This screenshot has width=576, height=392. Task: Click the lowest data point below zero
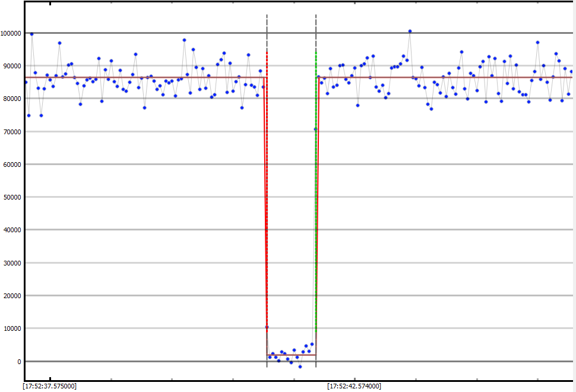click(300, 366)
